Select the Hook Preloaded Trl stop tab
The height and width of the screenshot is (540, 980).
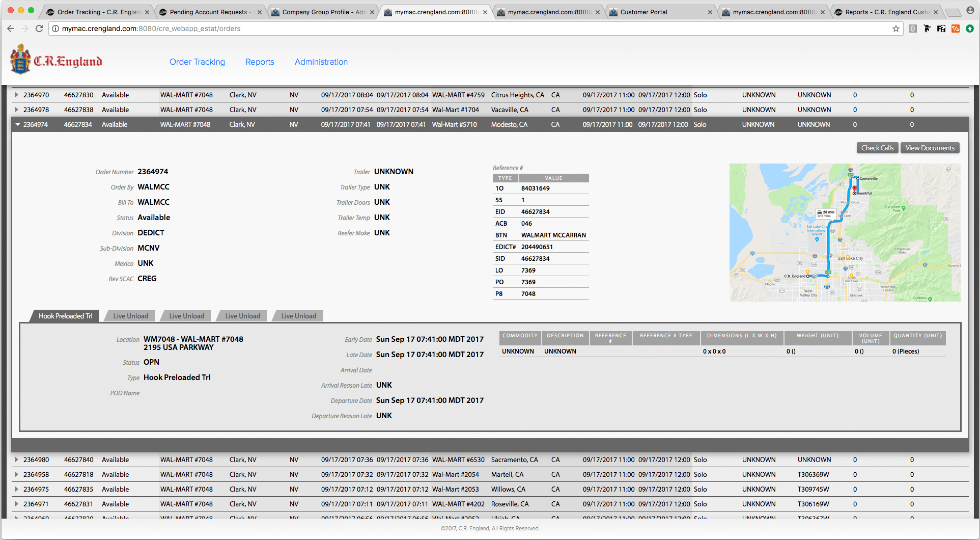tap(65, 316)
